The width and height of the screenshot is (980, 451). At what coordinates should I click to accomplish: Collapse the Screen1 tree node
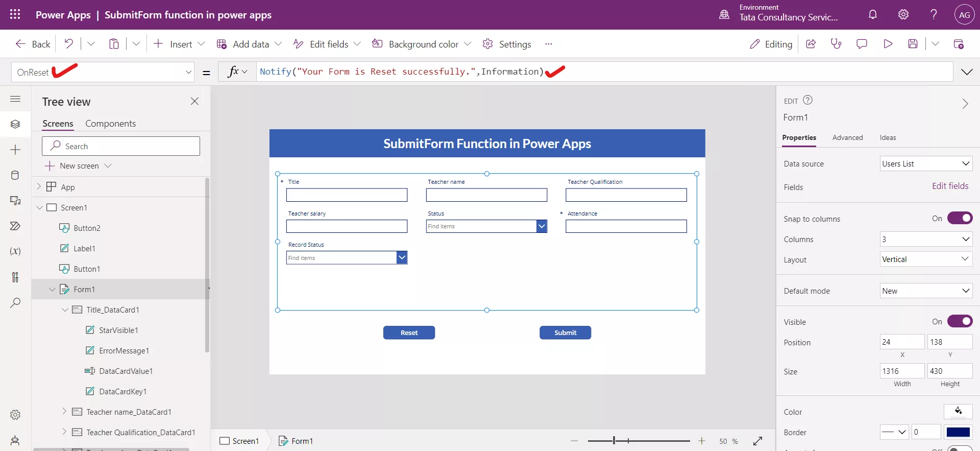click(x=39, y=207)
